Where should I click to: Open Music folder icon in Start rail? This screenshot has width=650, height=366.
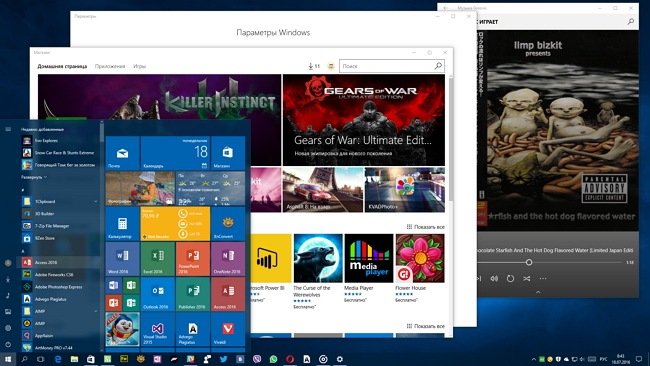[x=8, y=296]
